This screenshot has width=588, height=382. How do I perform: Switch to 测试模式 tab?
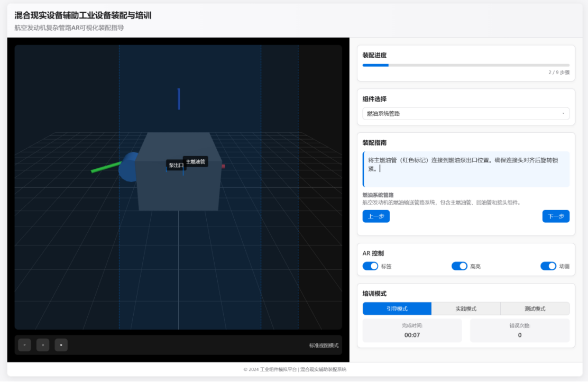[535, 308]
